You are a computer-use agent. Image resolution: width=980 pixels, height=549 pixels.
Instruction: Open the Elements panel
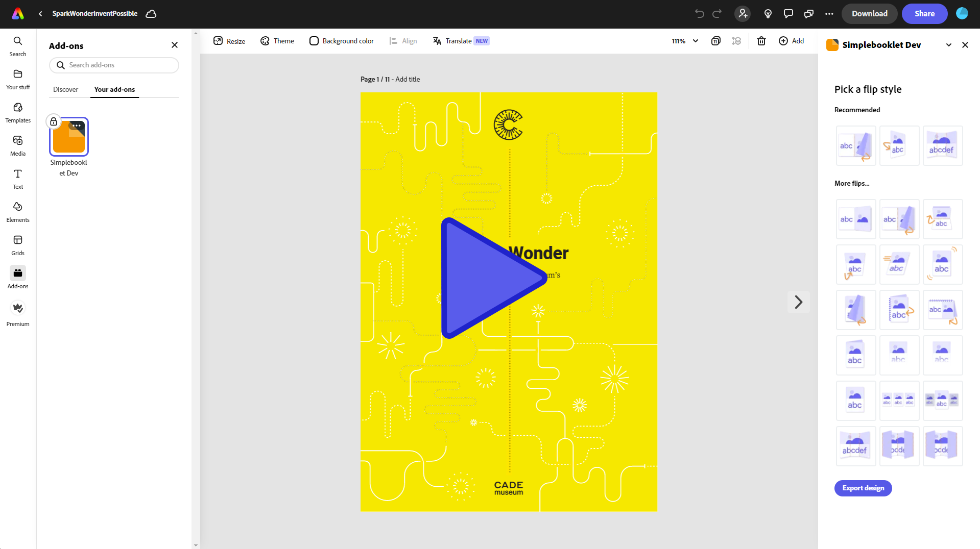17,212
